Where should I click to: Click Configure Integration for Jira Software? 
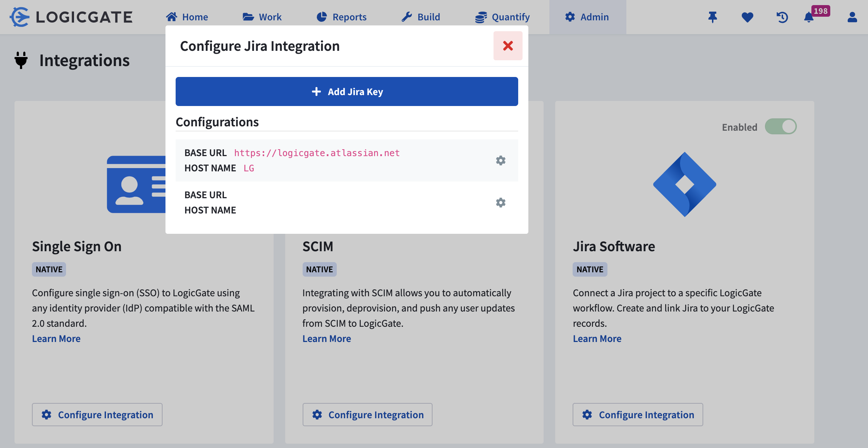coord(638,415)
